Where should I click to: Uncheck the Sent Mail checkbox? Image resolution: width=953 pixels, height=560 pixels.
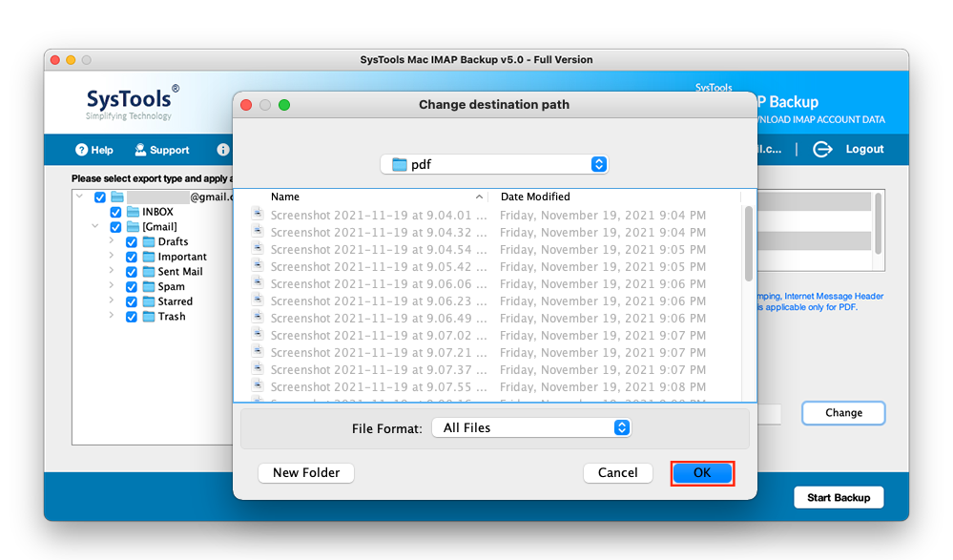(x=132, y=272)
